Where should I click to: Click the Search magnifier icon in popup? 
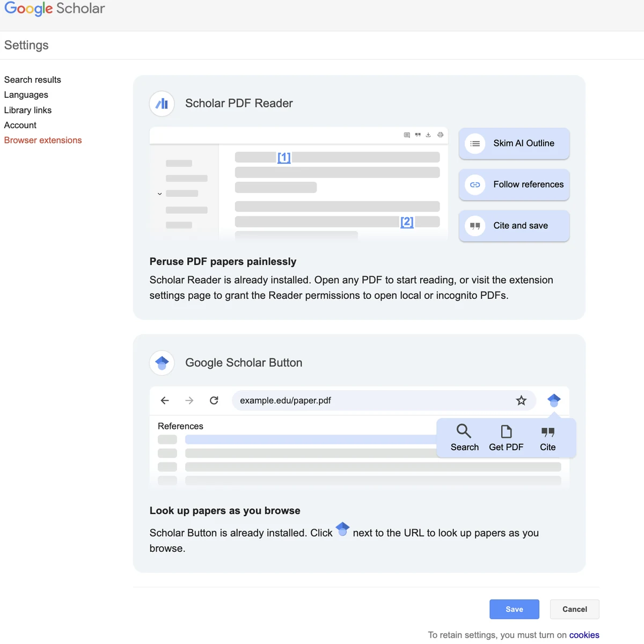(x=464, y=431)
